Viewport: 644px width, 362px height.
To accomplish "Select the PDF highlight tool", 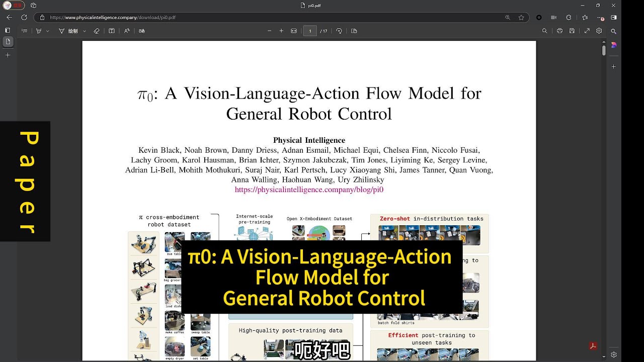I will point(39,31).
